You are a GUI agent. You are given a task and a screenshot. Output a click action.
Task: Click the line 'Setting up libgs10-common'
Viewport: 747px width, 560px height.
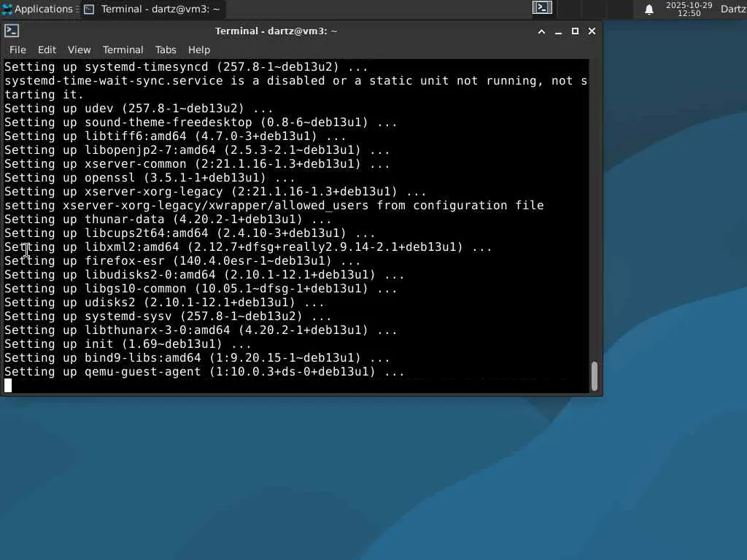(x=201, y=289)
